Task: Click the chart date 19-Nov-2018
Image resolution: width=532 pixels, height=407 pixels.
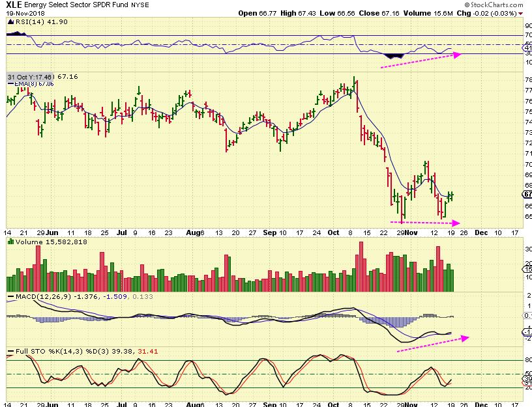Action: (25, 14)
